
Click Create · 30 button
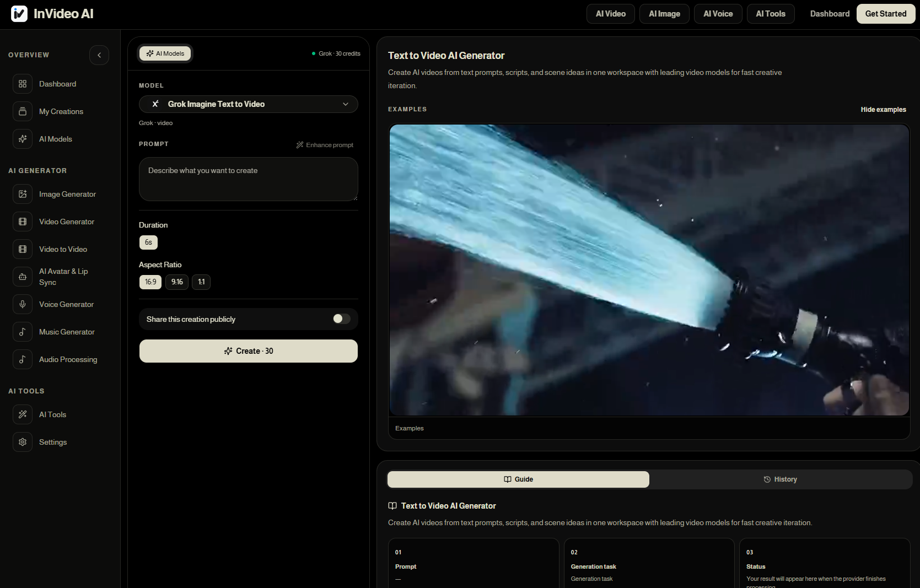[x=249, y=351]
